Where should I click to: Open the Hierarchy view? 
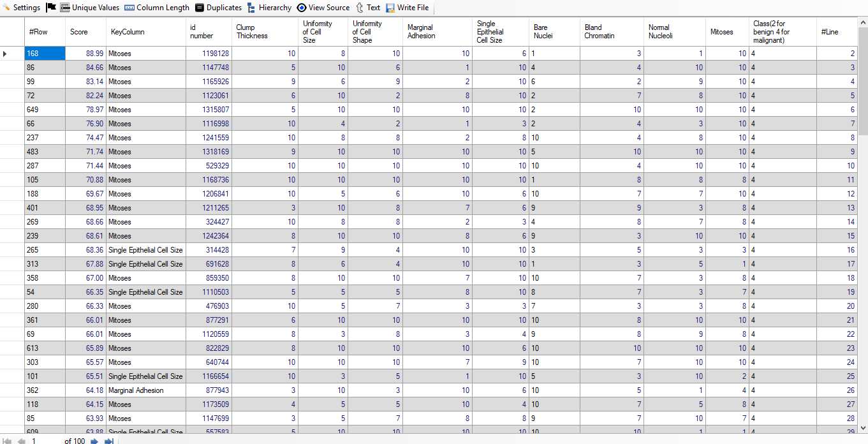tap(269, 8)
